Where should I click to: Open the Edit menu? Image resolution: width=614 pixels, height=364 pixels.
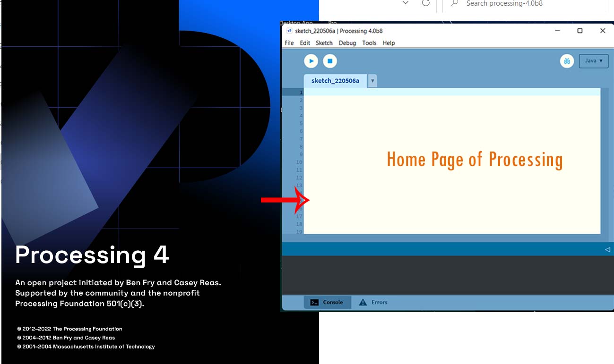305,43
